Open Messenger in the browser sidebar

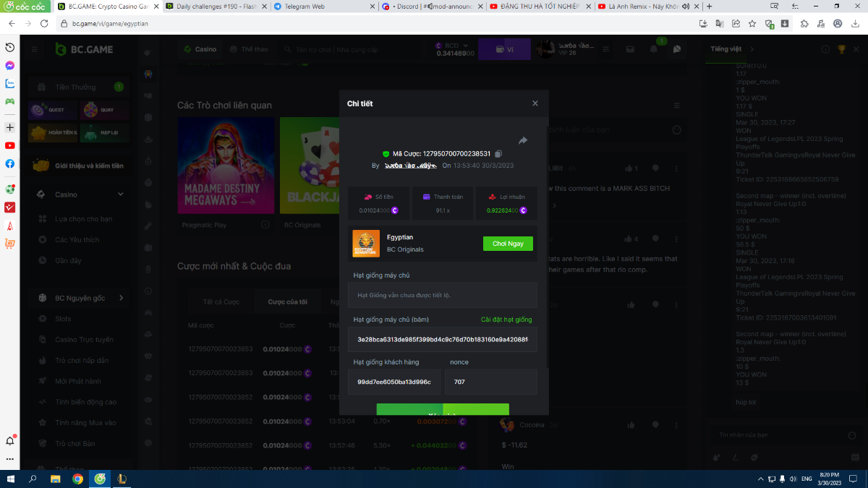[10, 65]
